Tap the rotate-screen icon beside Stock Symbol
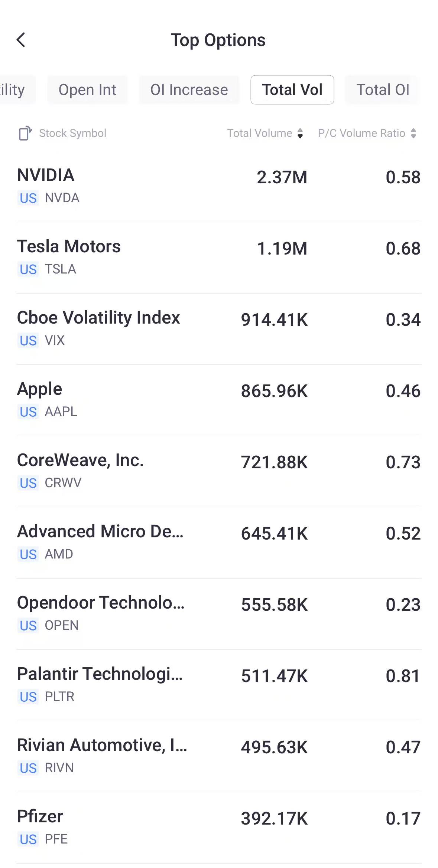The width and height of the screenshot is (438, 868). point(25,133)
